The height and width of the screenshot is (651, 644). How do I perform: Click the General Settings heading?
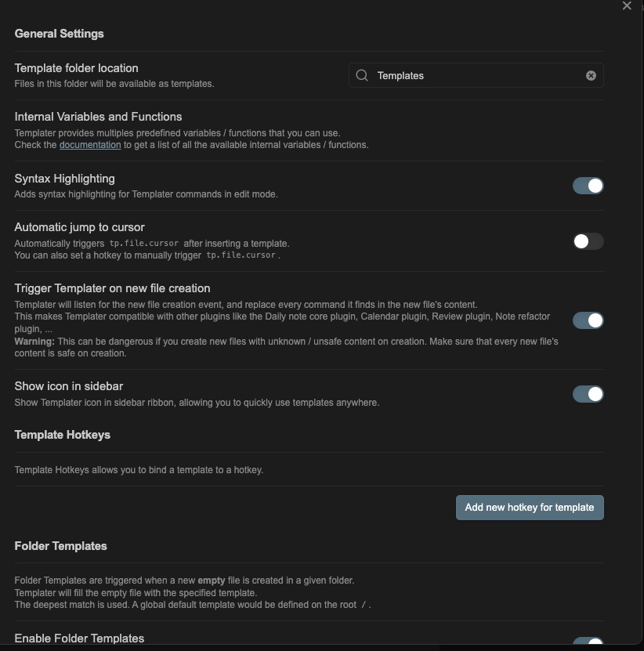58,34
